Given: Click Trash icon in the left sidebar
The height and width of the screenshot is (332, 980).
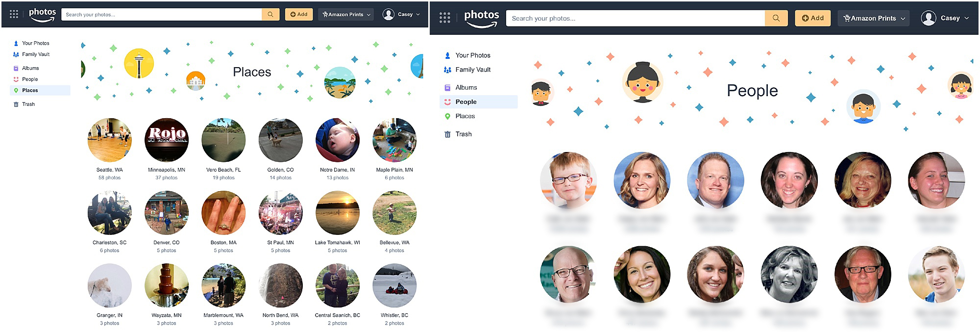Looking at the screenshot, I should click(16, 104).
